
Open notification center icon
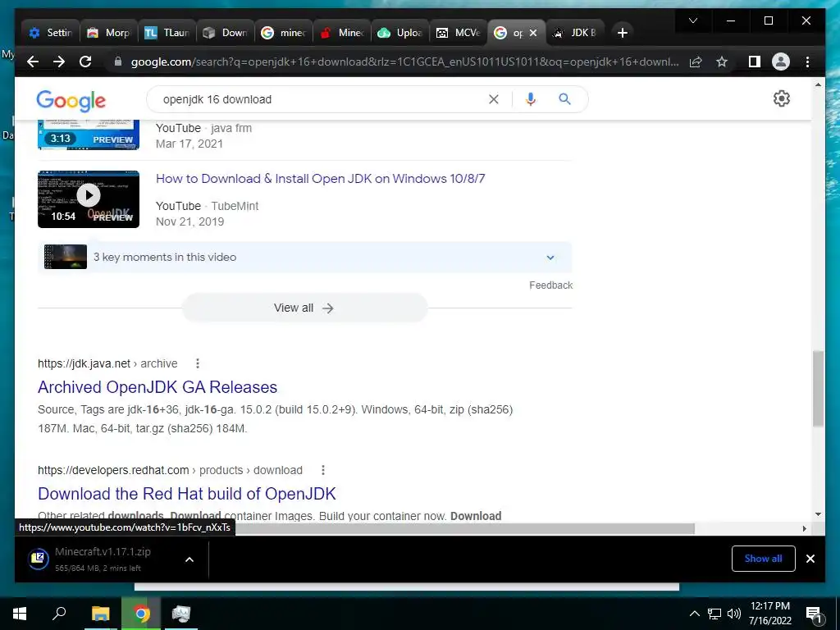(813, 614)
